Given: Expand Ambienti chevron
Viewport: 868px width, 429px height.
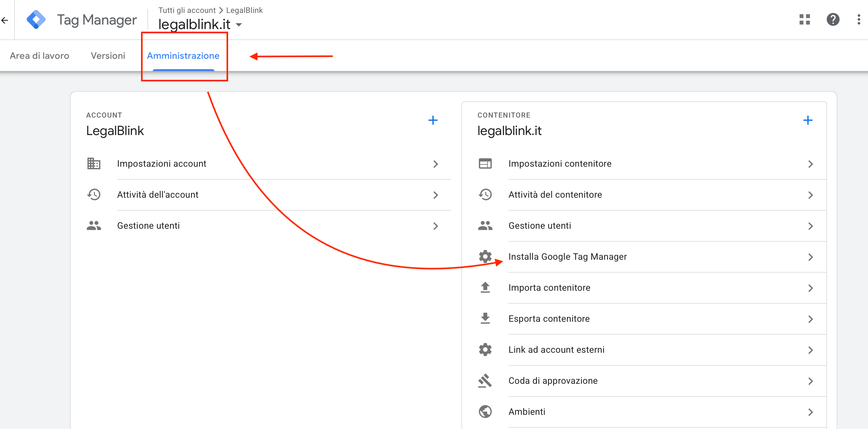Looking at the screenshot, I should (x=810, y=413).
